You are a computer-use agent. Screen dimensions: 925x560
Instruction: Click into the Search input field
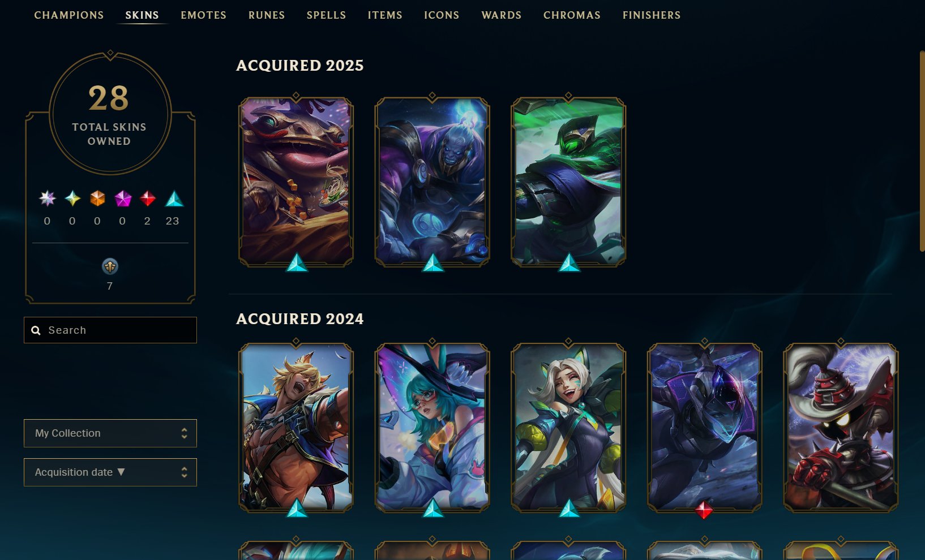coord(110,330)
